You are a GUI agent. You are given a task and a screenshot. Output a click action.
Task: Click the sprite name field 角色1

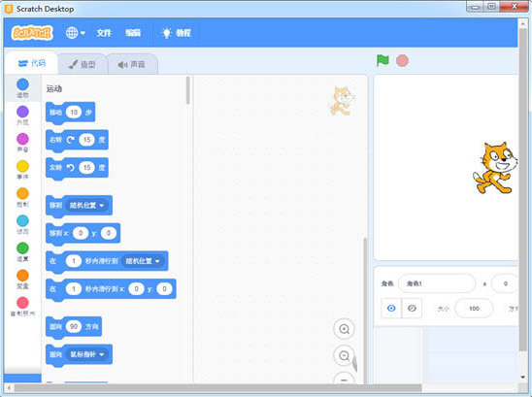click(x=437, y=283)
